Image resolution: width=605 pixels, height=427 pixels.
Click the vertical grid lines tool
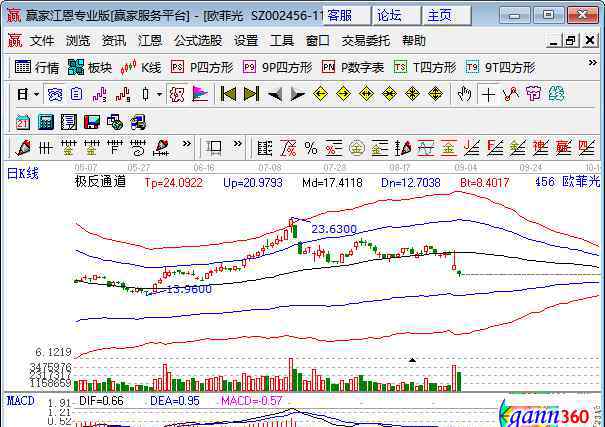46,148
